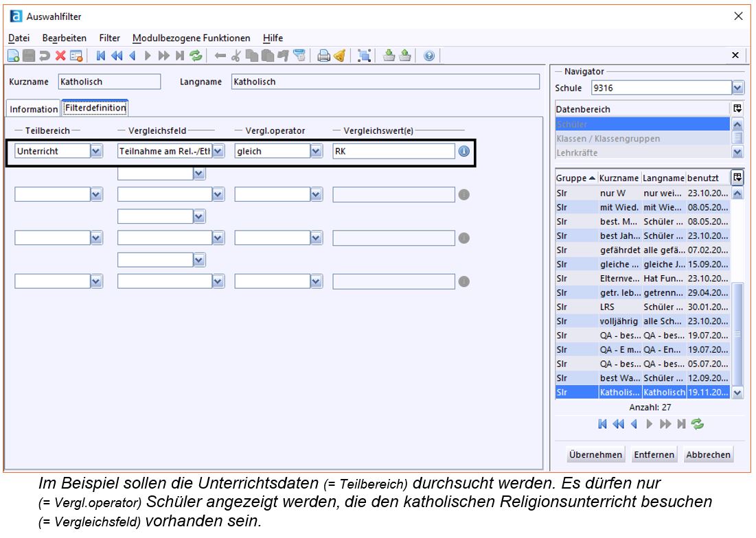The width and height of the screenshot is (756, 538).
Task: Sort the list by the Gruppe column
Action: 576,178
